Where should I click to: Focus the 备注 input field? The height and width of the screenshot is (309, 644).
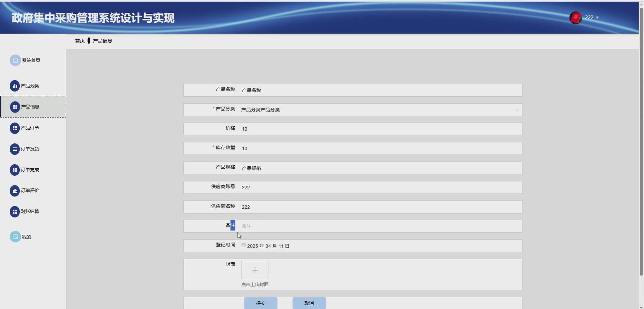380,226
